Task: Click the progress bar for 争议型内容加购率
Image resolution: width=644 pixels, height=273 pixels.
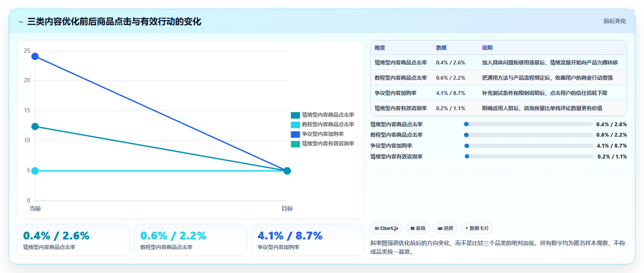Action: [x=529, y=146]
